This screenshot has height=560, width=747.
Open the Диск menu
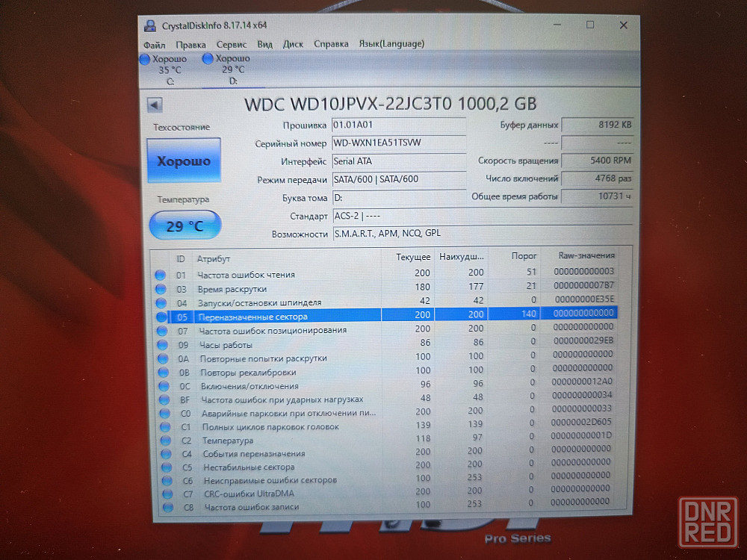coord(293,44)
